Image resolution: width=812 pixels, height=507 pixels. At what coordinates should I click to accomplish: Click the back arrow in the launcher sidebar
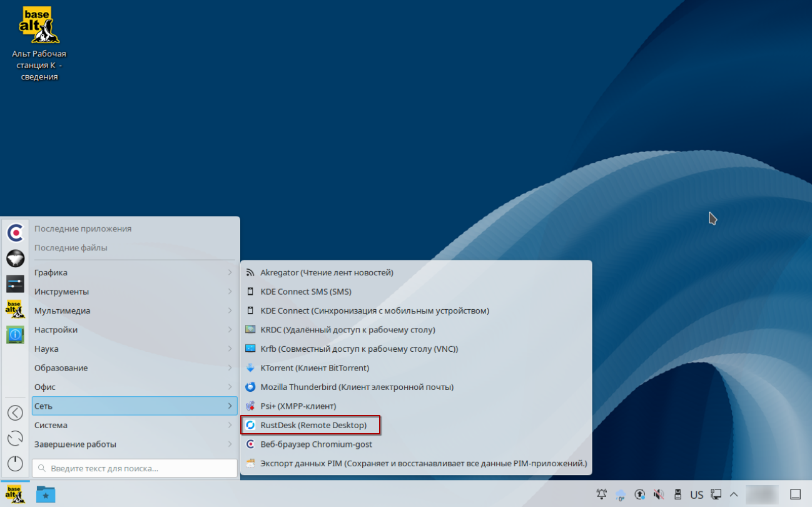[x=14, y=412]
